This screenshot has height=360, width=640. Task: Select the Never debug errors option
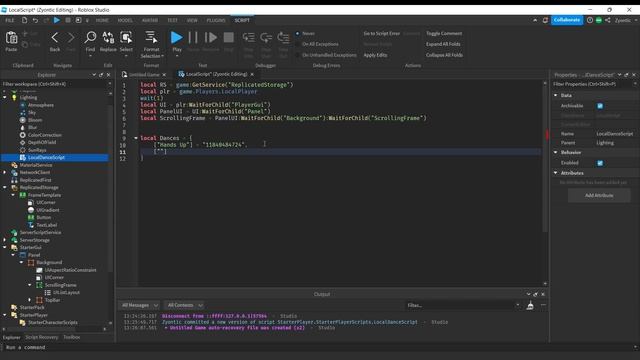coord(298,33)
